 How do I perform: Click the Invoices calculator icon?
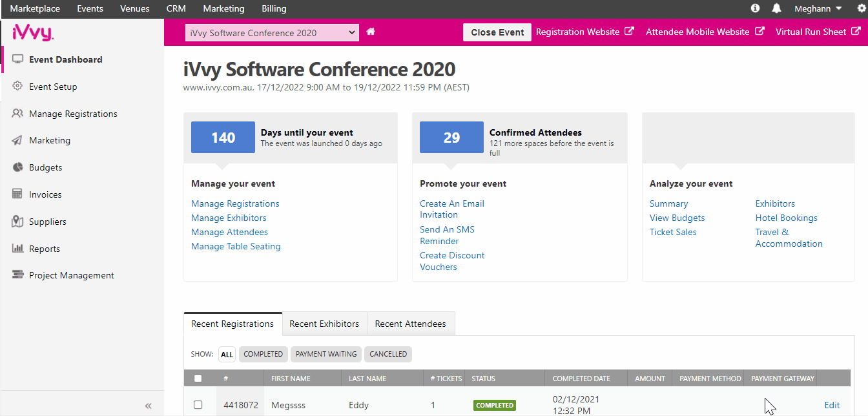(17, 194)
